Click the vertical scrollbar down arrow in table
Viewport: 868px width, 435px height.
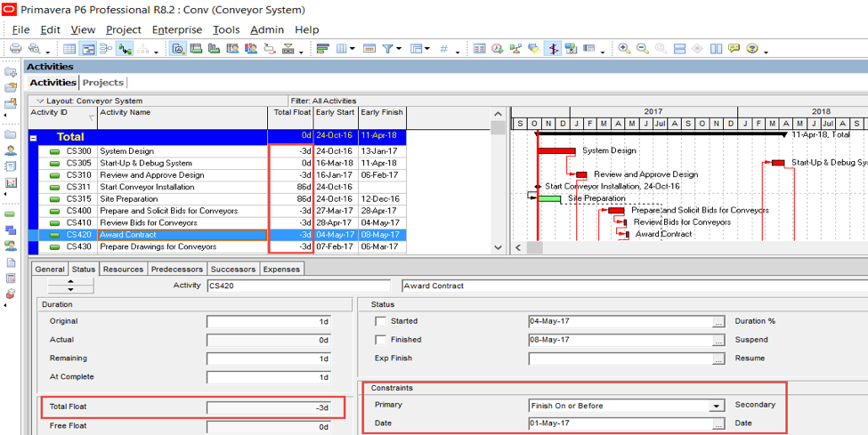[499, 248]
